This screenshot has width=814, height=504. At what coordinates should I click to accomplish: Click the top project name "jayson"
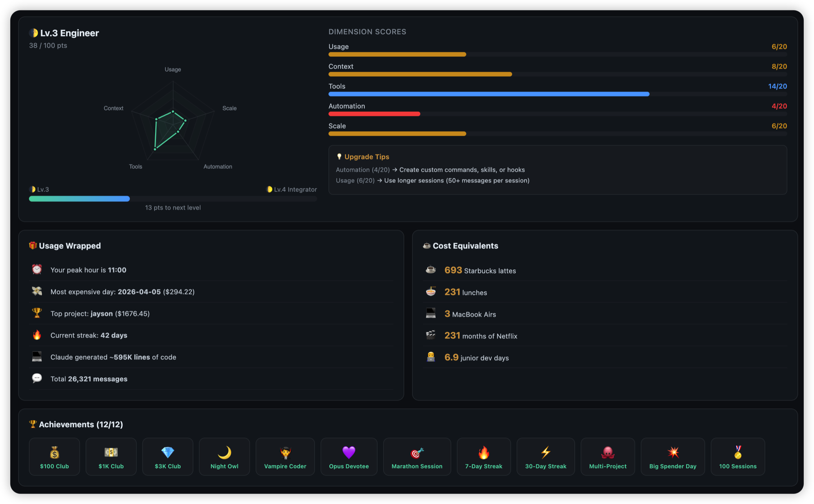(x=102, y=314)
